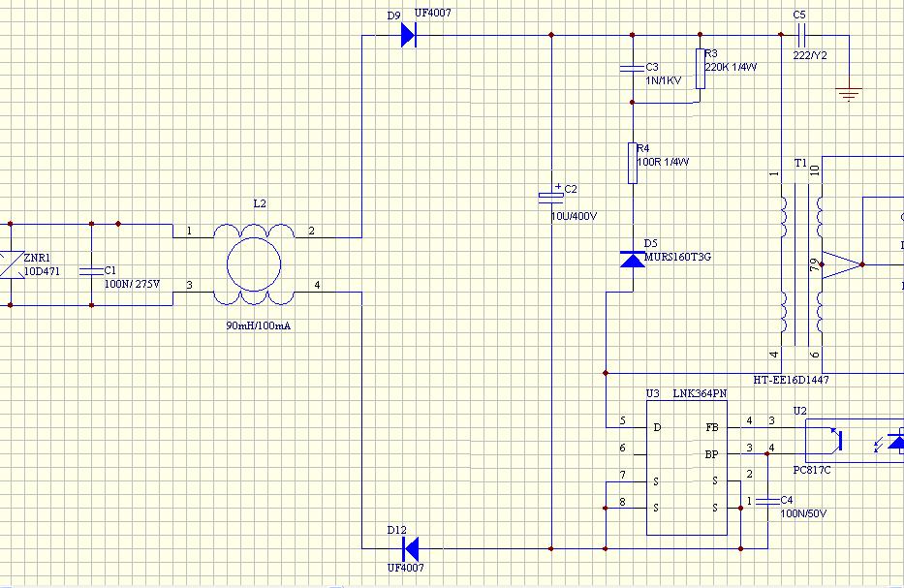Click the C2 electrolytic capacitor symbol
This screenshot has height=588, width=904.
pos(551,198)
